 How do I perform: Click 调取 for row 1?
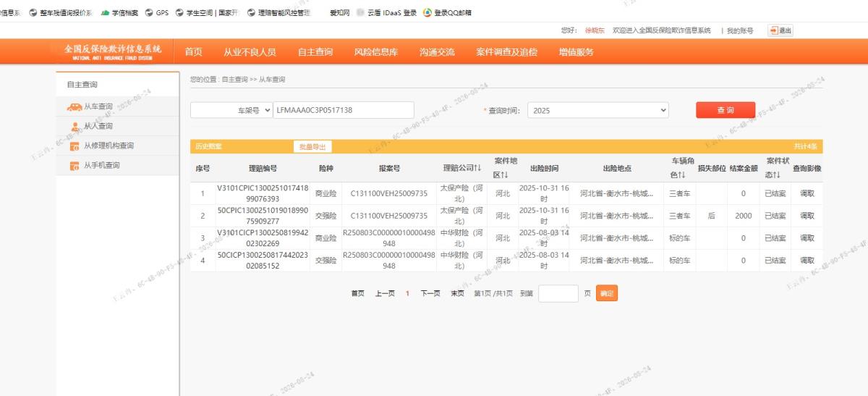point(807,193)
